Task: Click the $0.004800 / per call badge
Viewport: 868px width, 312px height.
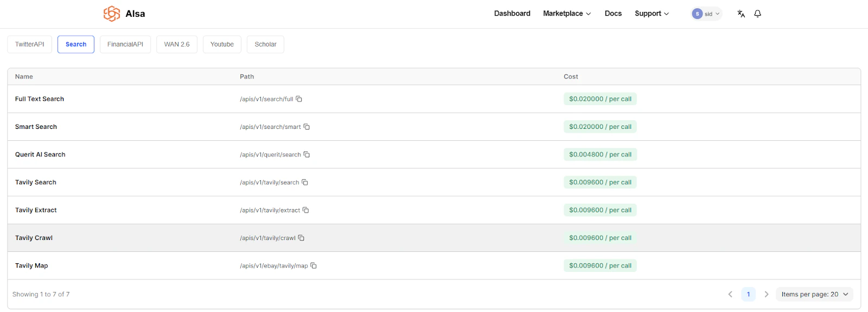Action: 600,154
